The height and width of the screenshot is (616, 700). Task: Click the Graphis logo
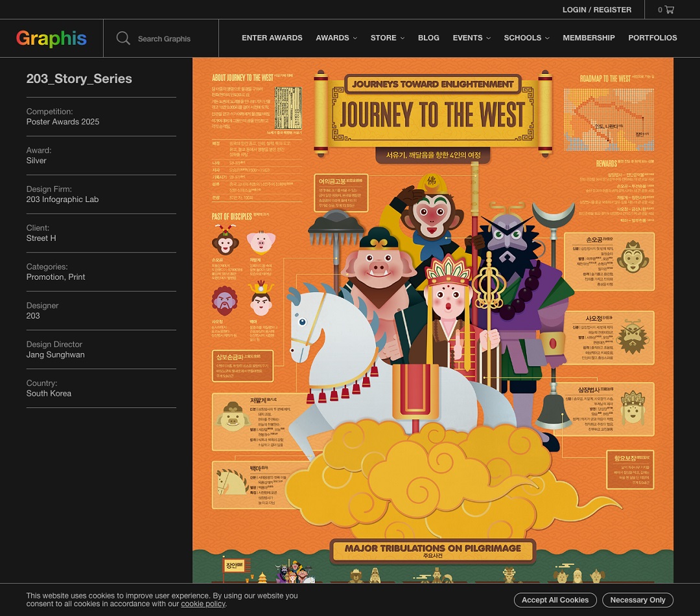click(x=51, y=38)
